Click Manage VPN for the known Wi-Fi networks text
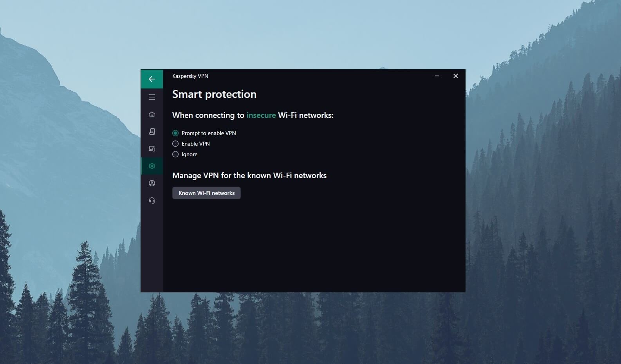The width and height of the screenshot is (621, 364). click(249, 175)
